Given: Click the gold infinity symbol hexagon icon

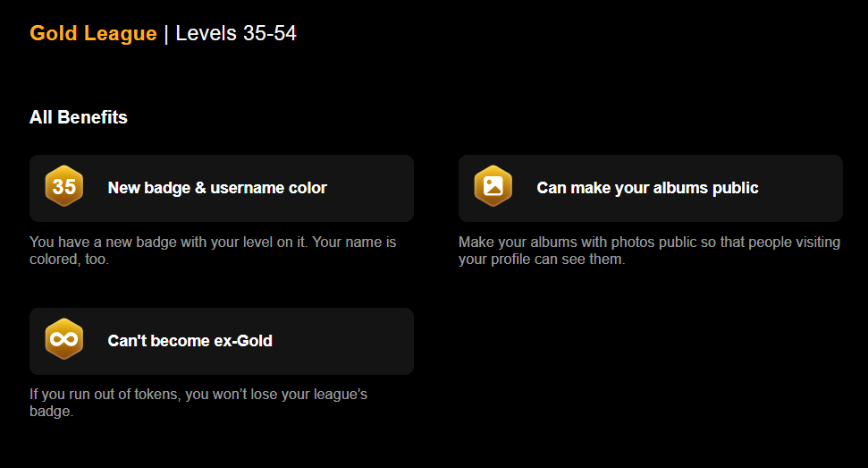Looking at the screenshot, I should pos(64,339).
